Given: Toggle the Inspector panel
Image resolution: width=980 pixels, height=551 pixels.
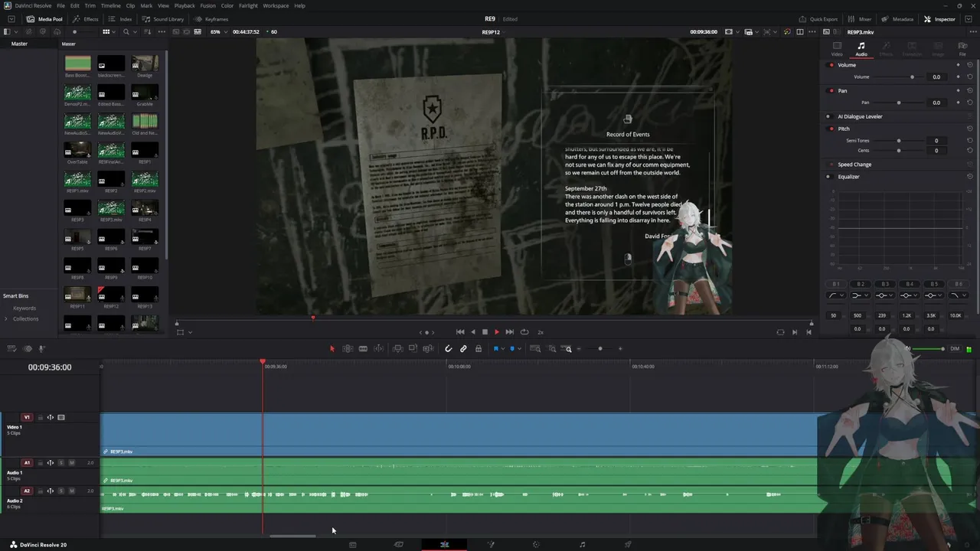Looking at the screenshot, I should point(940,19).
